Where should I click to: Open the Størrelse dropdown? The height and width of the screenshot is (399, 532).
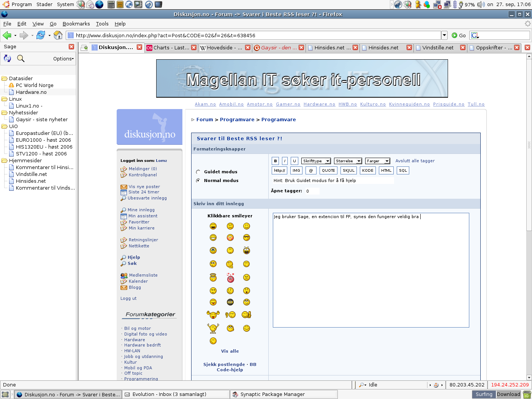pos(348,161)
